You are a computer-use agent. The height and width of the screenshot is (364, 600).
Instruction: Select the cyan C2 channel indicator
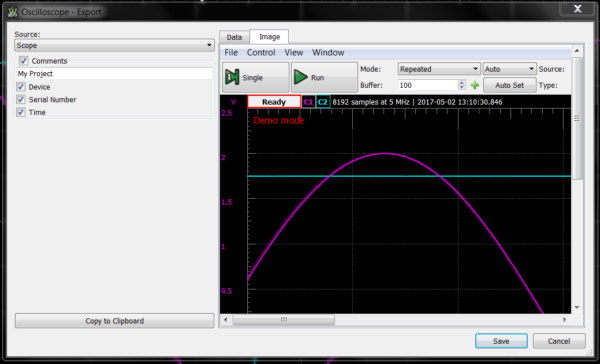(323, 102)
